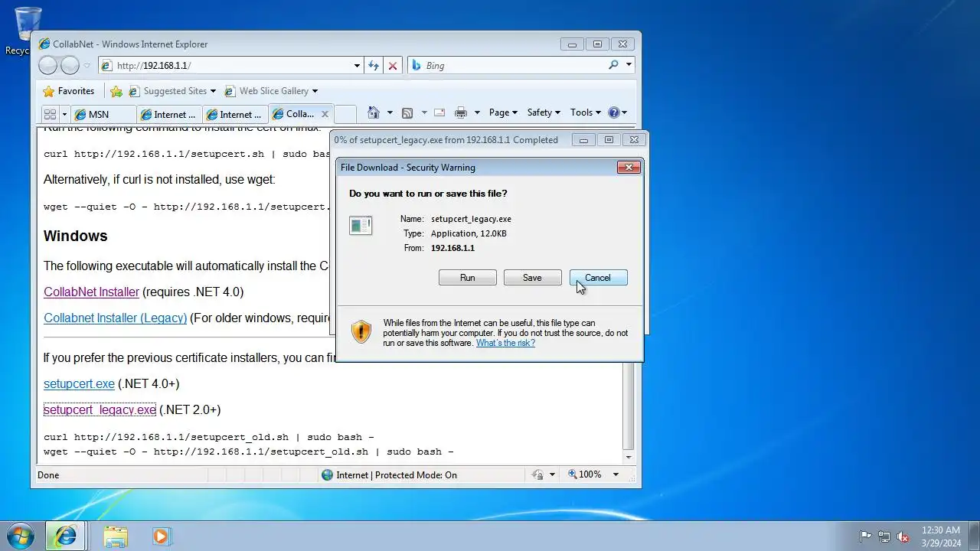980x551 pixels.
Task: Expand the Print options dropdown arrow
Action: pyautogui.click(x=477, y=112)
